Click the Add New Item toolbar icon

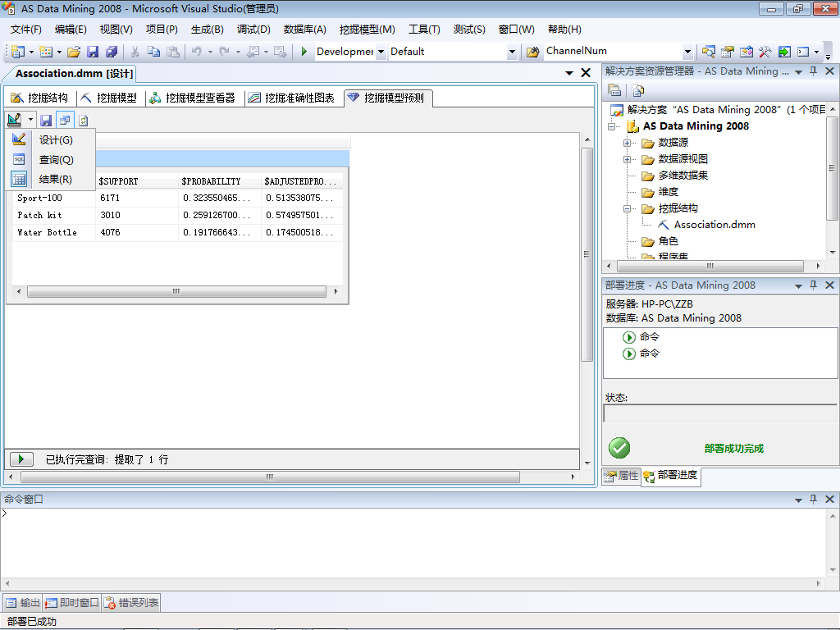(46, 52)
